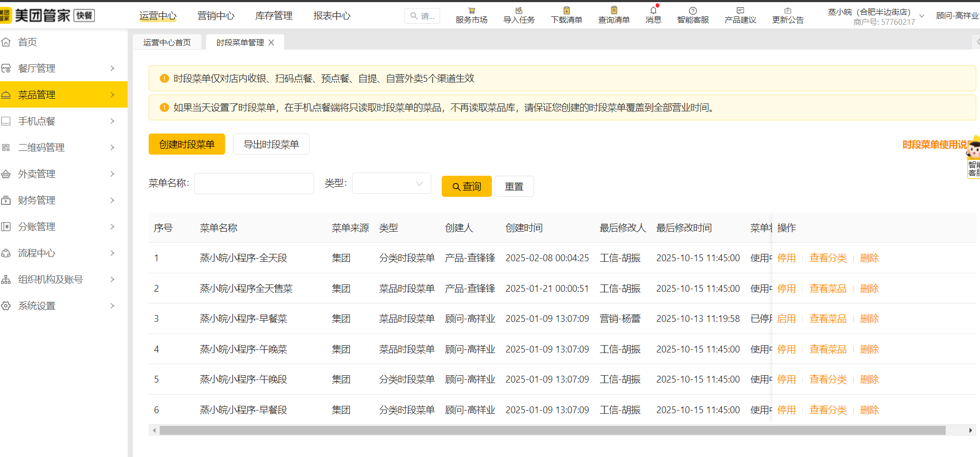Expand 二维码管理 chevron
The height and width of the screenshot is (457, 980).
coord(112,147)
